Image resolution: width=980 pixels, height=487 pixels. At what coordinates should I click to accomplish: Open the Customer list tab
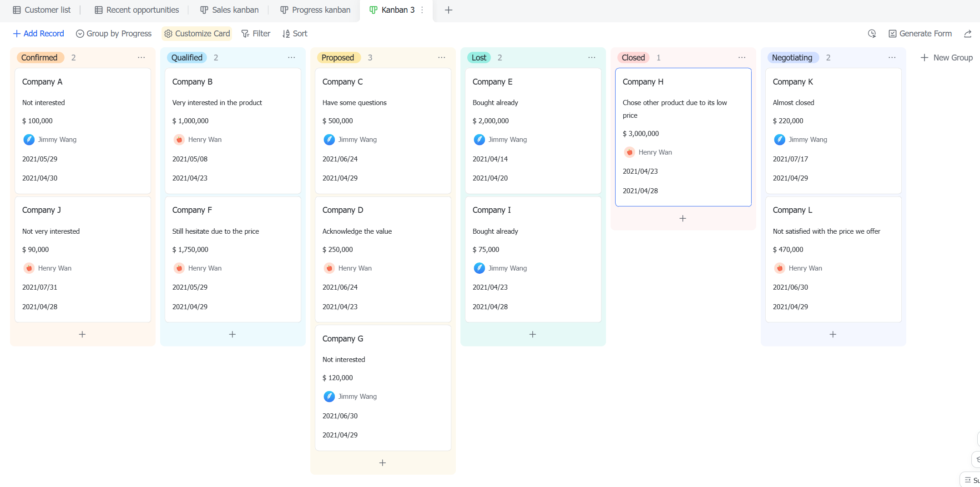[x=42, y=10]
